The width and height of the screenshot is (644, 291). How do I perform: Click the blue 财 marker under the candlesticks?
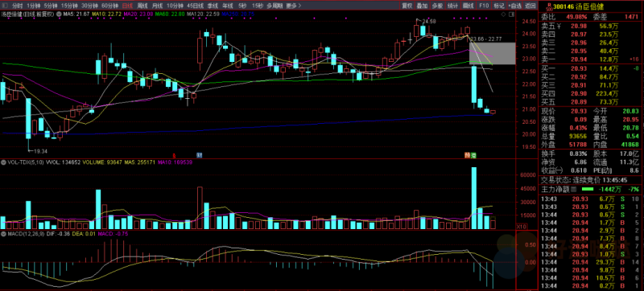tap(199, 155)
